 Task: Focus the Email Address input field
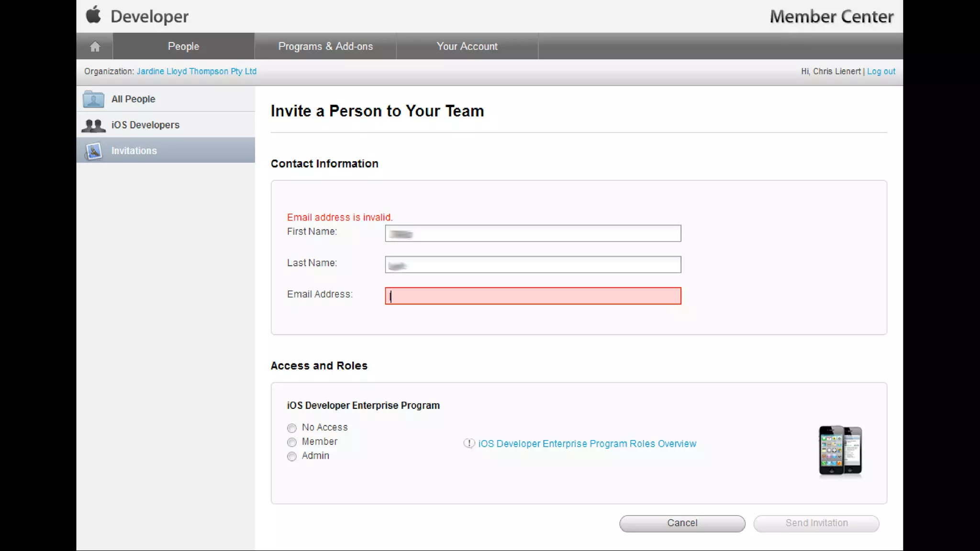click(x=533, y=296)
